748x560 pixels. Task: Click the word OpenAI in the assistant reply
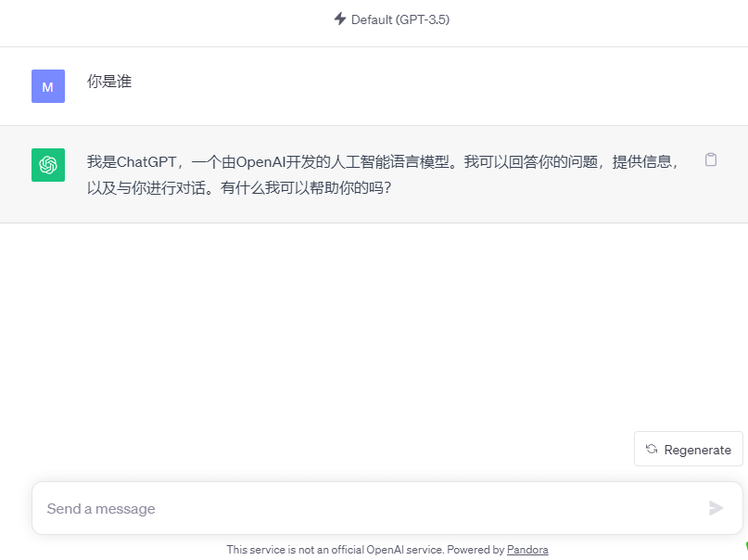tap(261, 161)
